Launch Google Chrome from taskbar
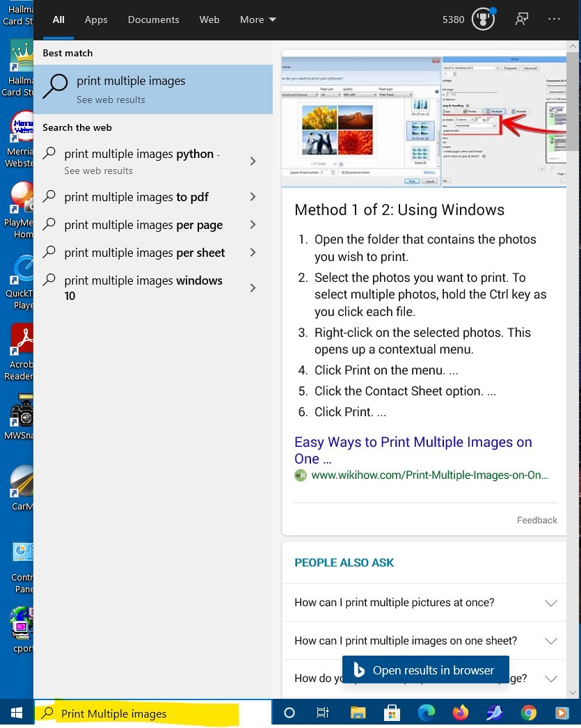The image size is (581, 728). pos(529,713)
